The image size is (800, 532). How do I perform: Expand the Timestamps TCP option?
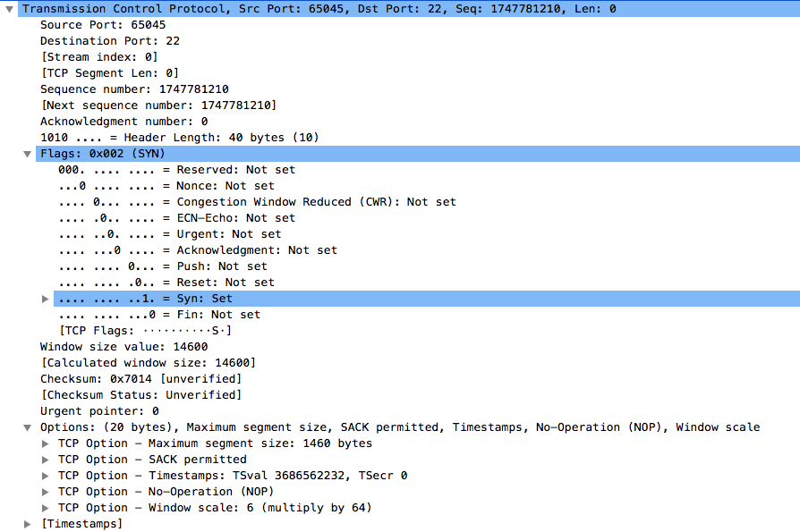[46, 475]
